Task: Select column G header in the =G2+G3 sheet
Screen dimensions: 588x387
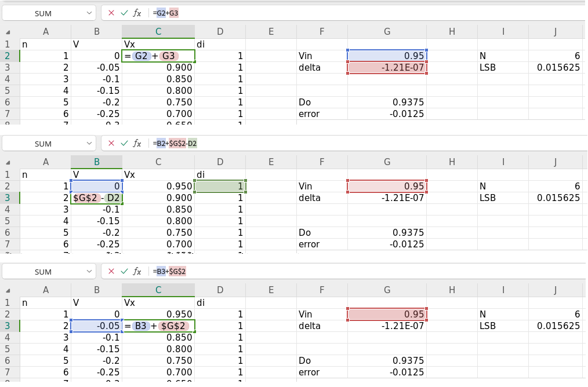Action: (387, 31)
